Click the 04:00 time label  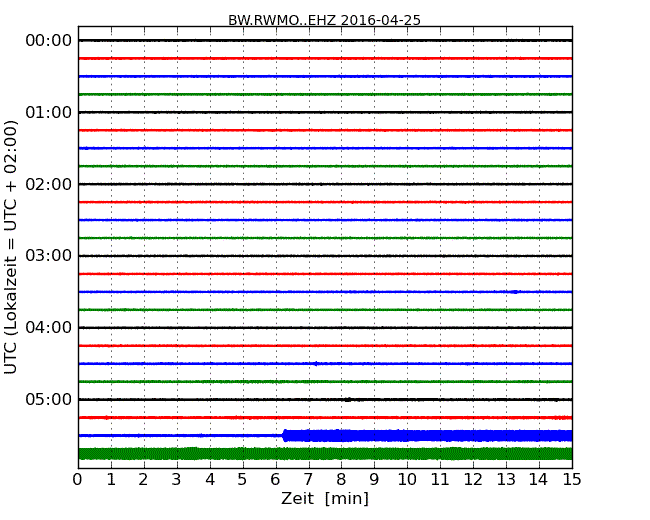tap(49, 328)
